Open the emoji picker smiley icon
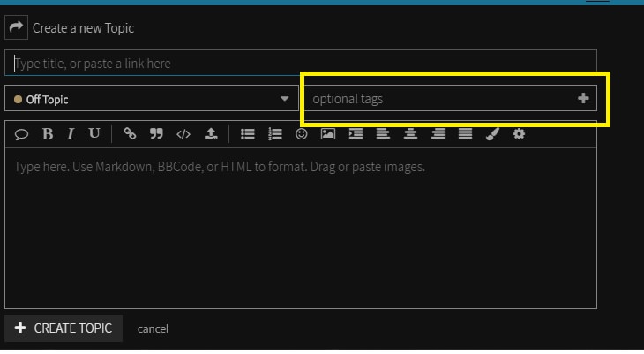 (x=302, y=133)
